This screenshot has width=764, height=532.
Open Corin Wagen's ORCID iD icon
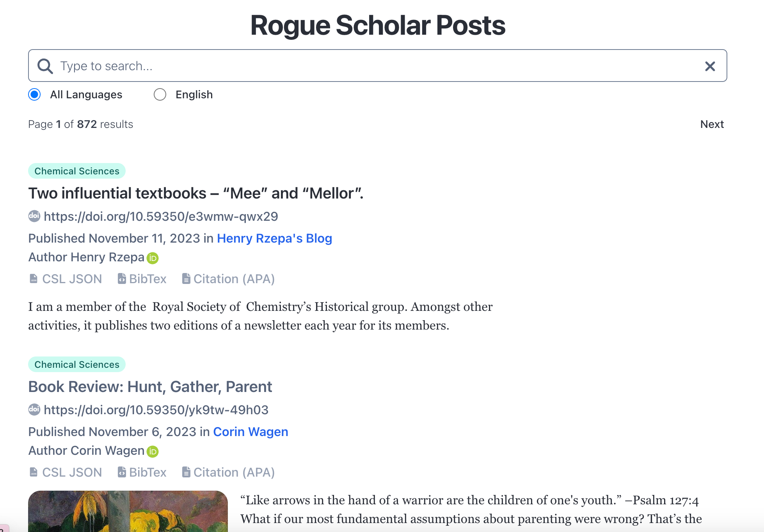click(x=153, y=452)
